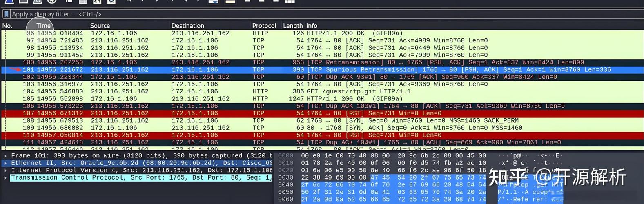
Task: Select packet 104 GET /guest/rfp.gif row
Action: pos(322,91)
